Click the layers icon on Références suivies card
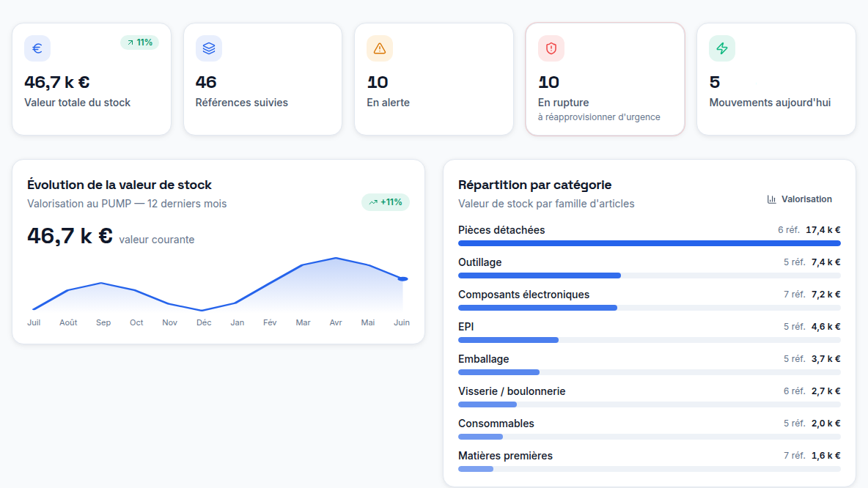The image size is (868, 488). 209,48
